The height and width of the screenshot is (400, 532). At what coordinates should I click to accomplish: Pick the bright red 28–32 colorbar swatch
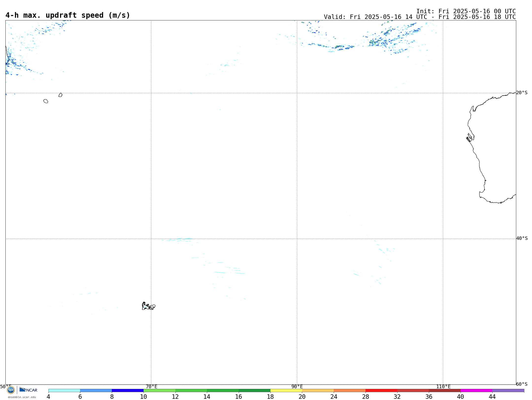[x=381, y=391]
